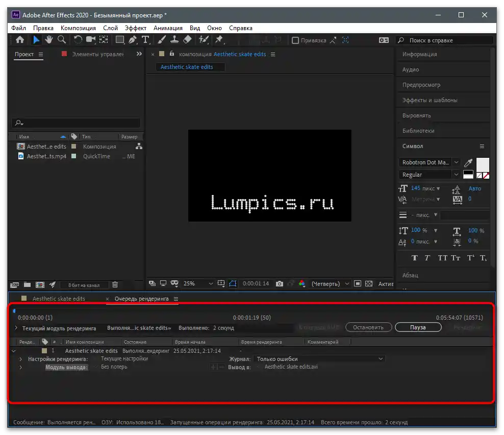The height and width of the screenshot is (435, 504).
Task: Click the trash delete icon in Project panel
Action: click(x=115, y=285)
